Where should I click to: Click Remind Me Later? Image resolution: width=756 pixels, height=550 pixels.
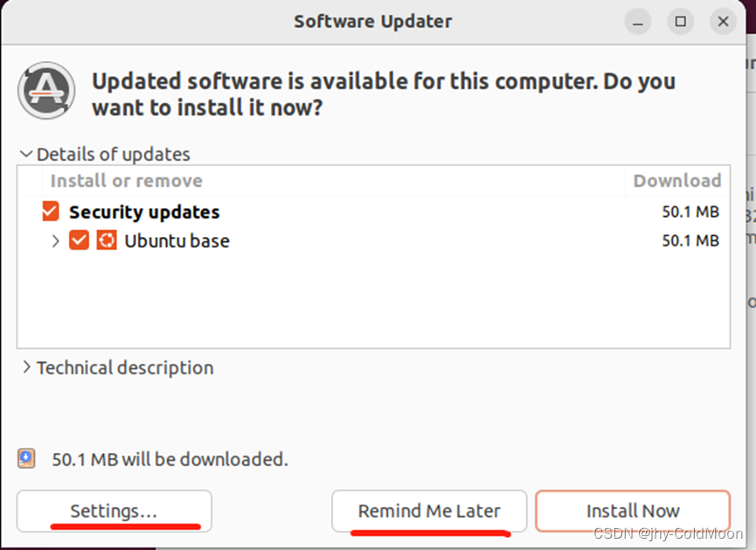click(x=428, y=511)
